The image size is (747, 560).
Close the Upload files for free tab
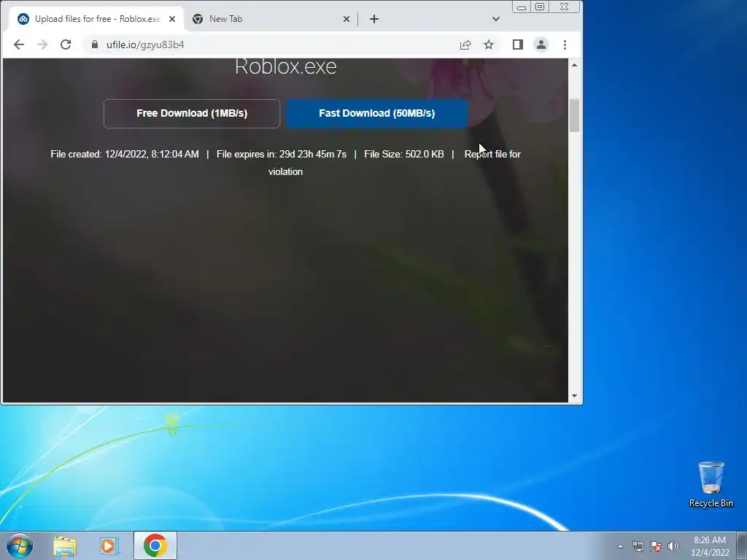[172, 19]
